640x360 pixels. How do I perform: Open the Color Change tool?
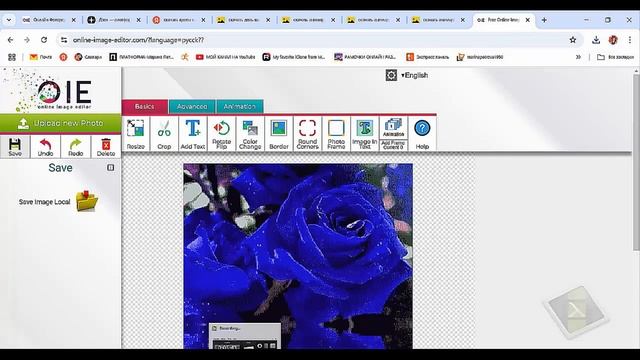pyautogui.click(x=250, y=134)
